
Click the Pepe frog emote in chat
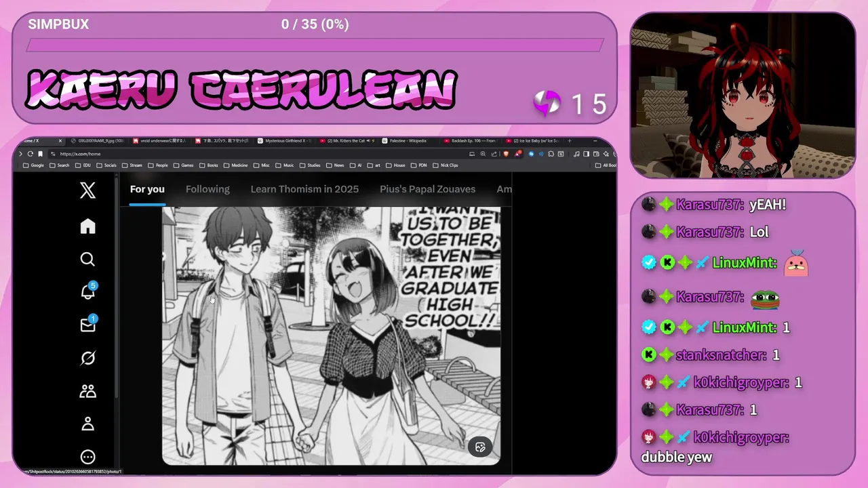pyautogui.click(x=766, y=298)
